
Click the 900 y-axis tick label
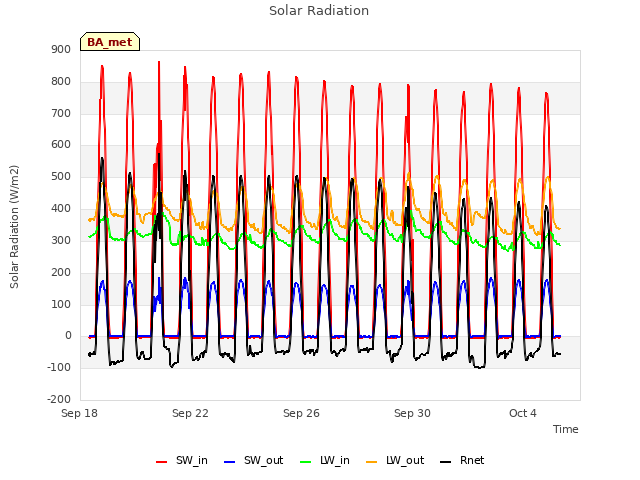pyautogui.click(x=61, y=49)
